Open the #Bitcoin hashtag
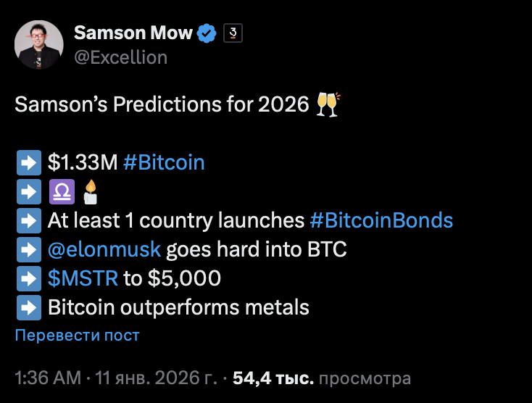 pyautogui.click(x=164, y=162)
